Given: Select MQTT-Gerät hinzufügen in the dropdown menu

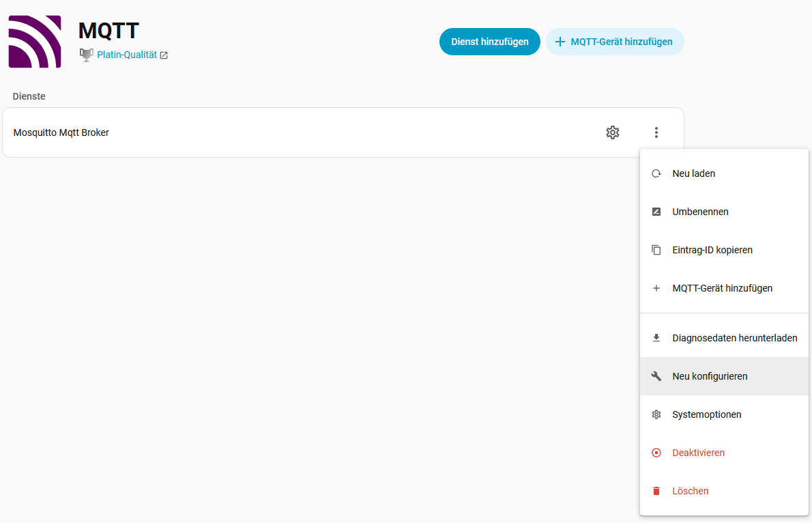Looking at the screenshot, I should click(724, 288).
